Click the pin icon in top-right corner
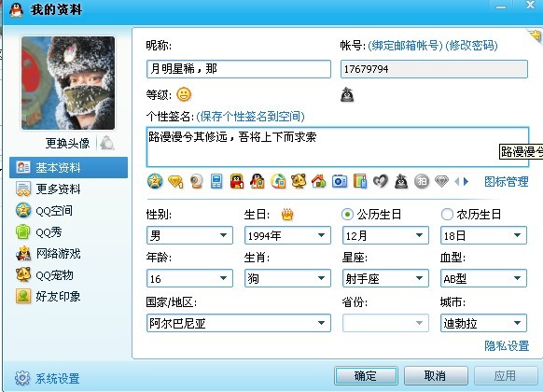 pyautogui.click(x=536, y=35)
